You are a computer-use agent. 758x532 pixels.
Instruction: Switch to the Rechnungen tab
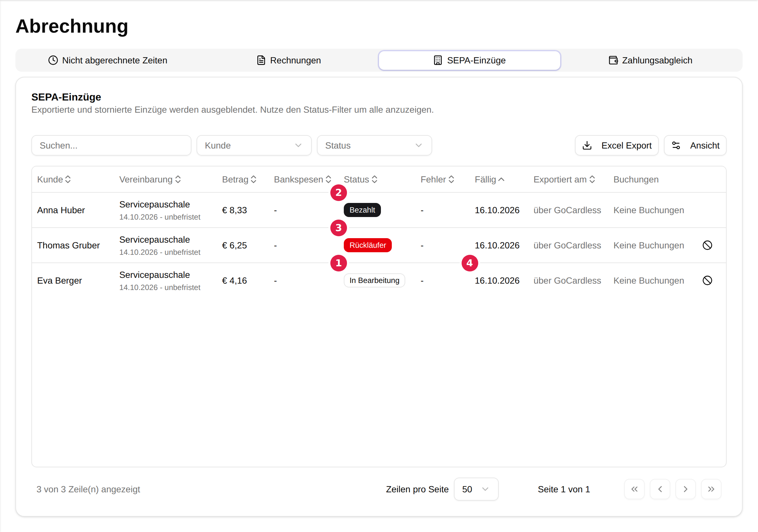tap(288, 60)
